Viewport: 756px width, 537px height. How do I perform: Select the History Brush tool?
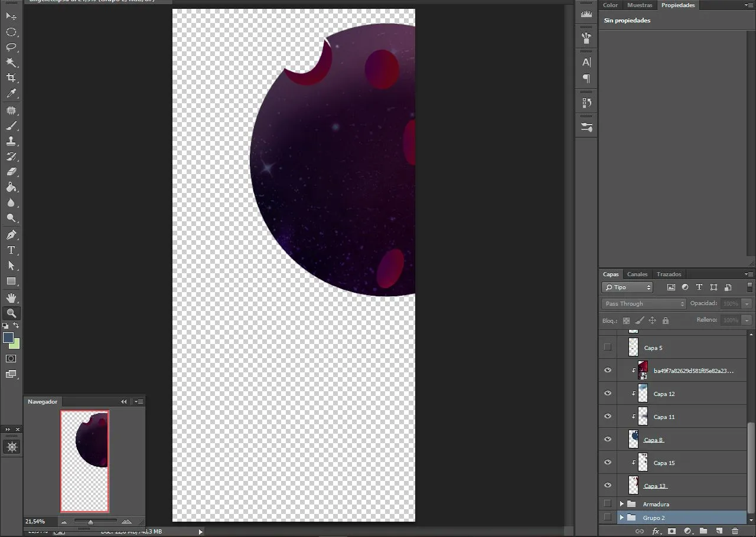coord(11,156)
